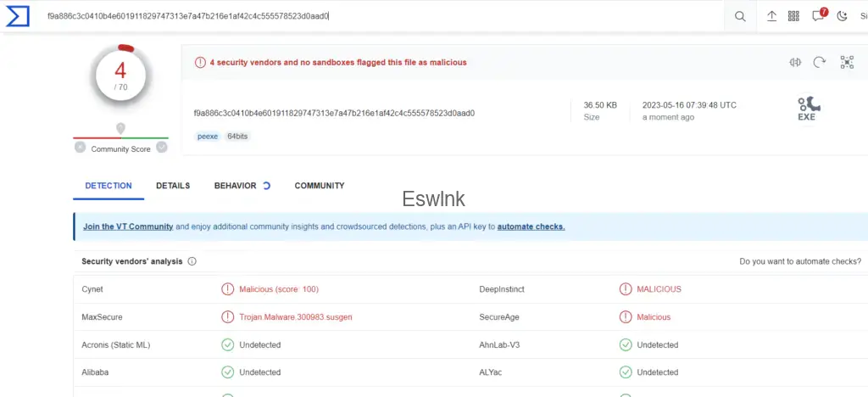Open the relationship graph icon
Screen dimensions: 868x397
point(846,62)
